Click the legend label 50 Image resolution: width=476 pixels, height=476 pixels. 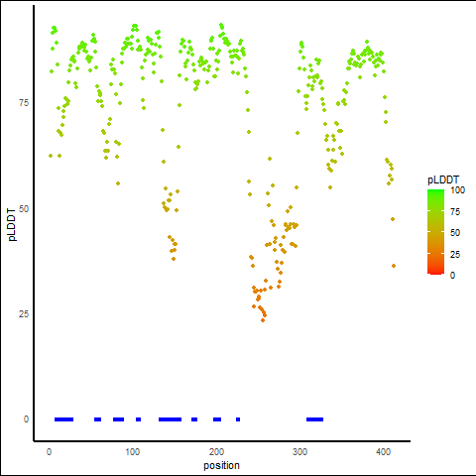455,233
